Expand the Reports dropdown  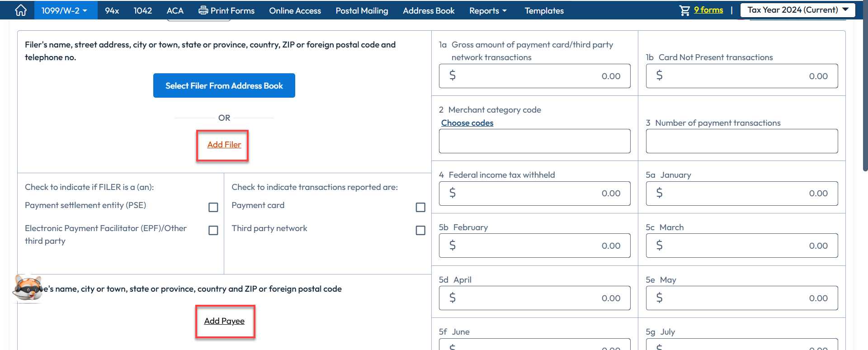point(488,10)
